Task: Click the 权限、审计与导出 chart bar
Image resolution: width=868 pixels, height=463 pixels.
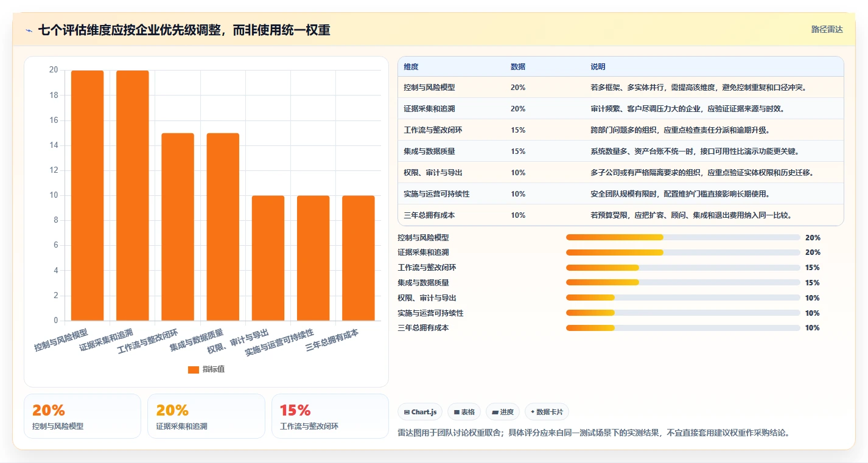Action: 268,258
